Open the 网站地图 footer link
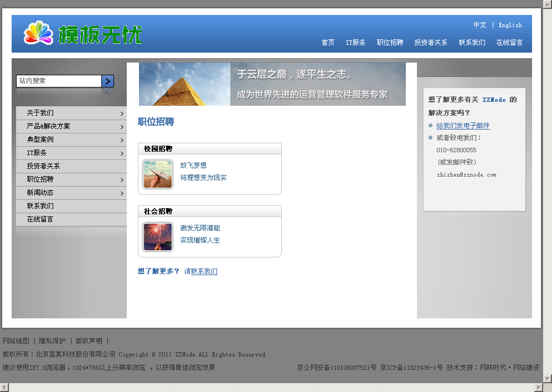Screen dimensions: 552x392 [x=16, y=341]
